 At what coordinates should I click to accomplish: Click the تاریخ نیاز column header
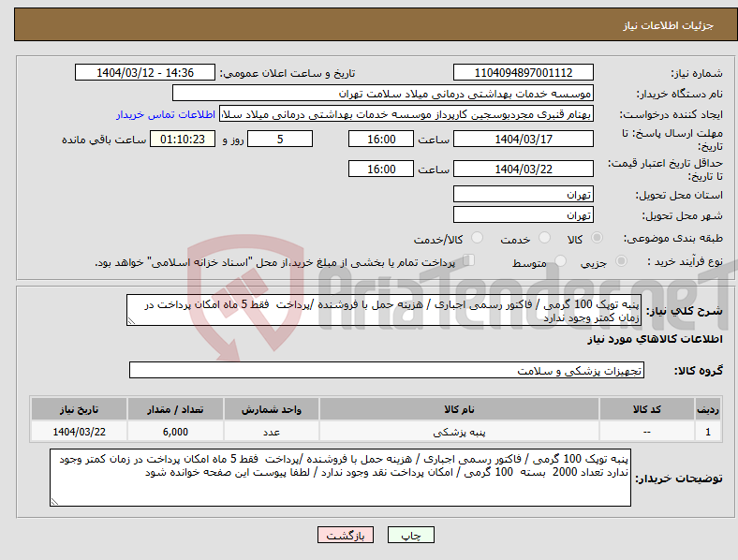79,409
